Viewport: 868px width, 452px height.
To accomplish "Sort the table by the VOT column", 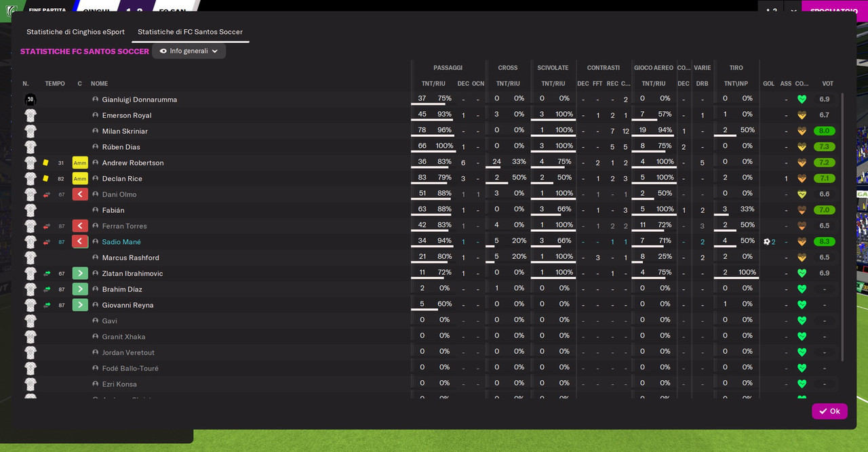I will coord(827,84).
